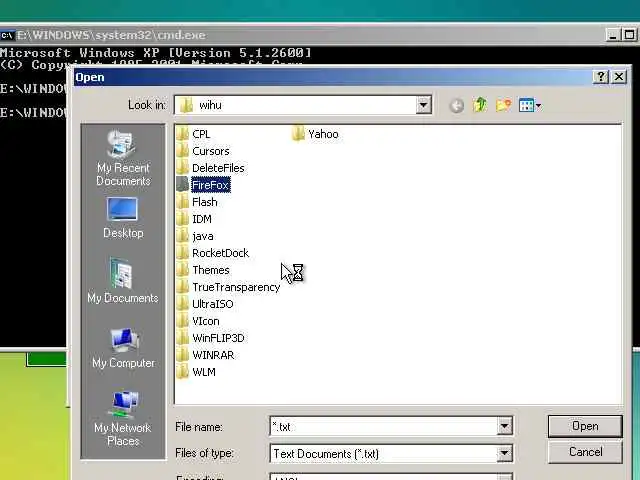640x480 pixels.
Task: Select the WLM folder icon
Action: tap(182, 372)
